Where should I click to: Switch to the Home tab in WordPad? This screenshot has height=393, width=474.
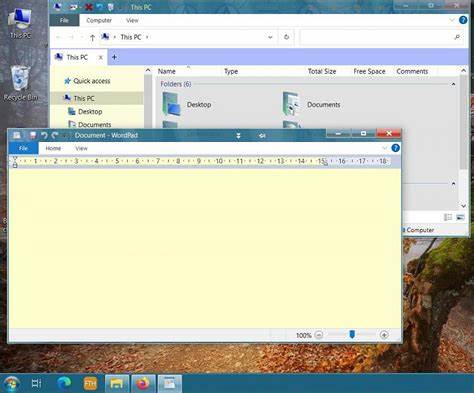(x=53, y=148)
